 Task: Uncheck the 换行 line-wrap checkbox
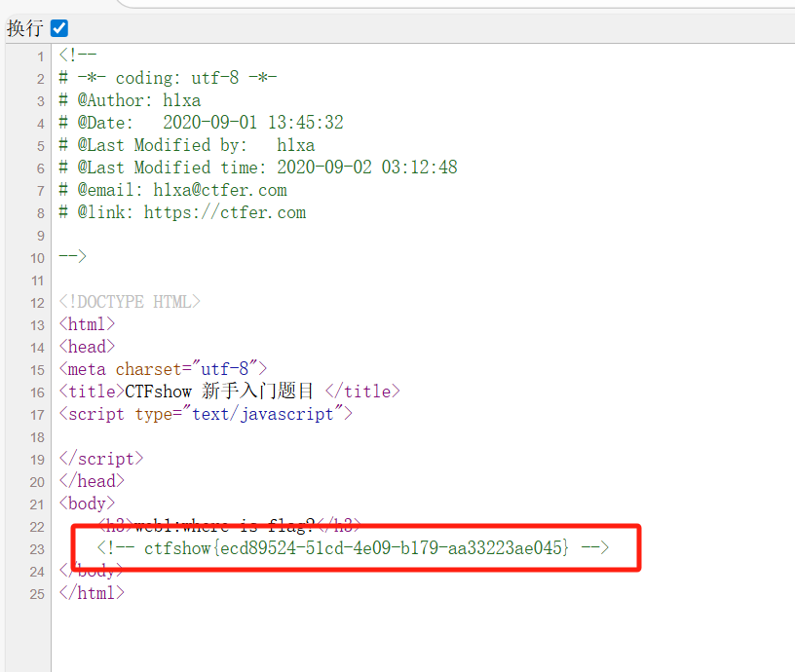coord(59,28)
